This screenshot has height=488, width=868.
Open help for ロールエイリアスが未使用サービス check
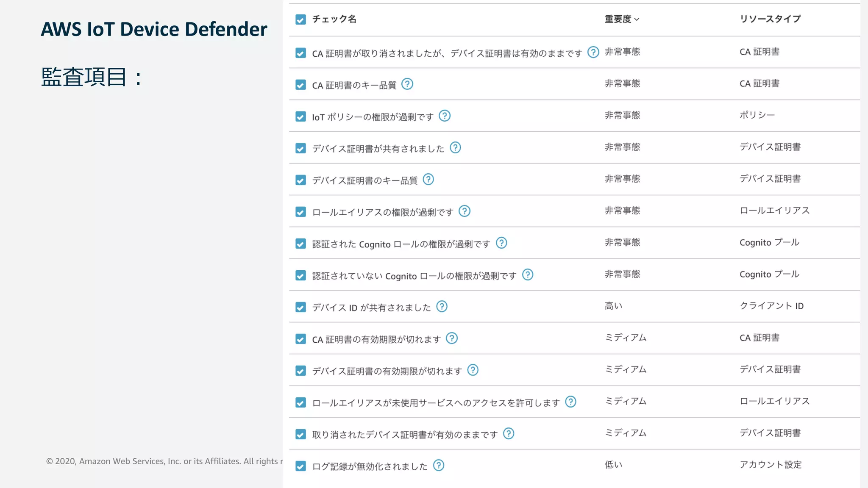click(571, 402)
